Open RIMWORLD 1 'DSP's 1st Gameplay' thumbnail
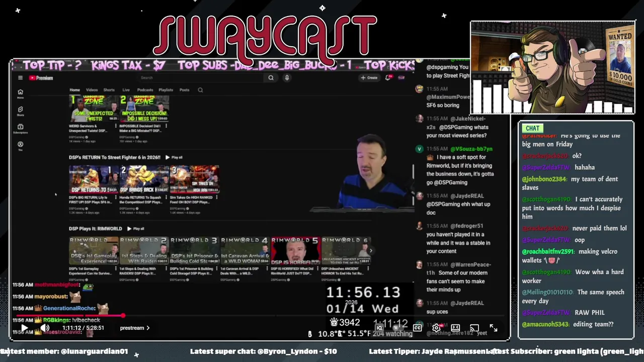 [94, 251]
